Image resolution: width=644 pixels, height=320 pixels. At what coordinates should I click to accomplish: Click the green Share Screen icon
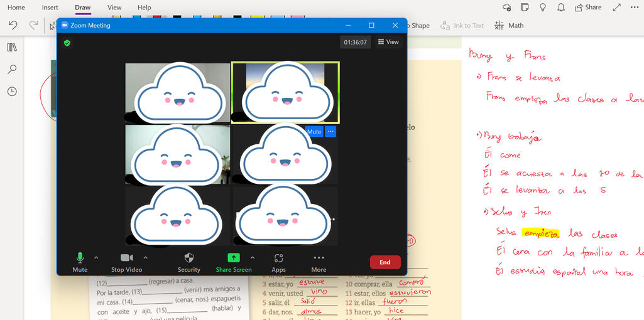[x=233, y=258]
